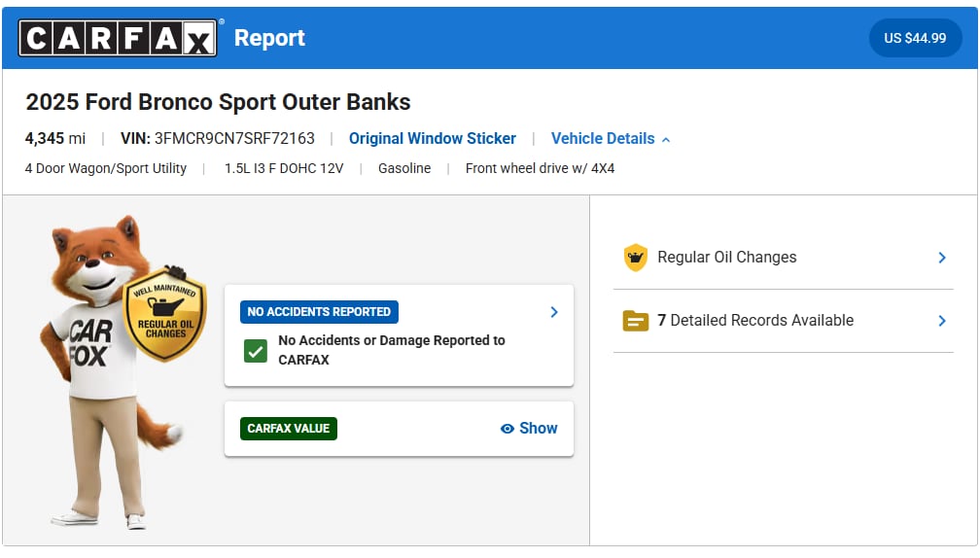Click the Report heading text

pos(269,38)
